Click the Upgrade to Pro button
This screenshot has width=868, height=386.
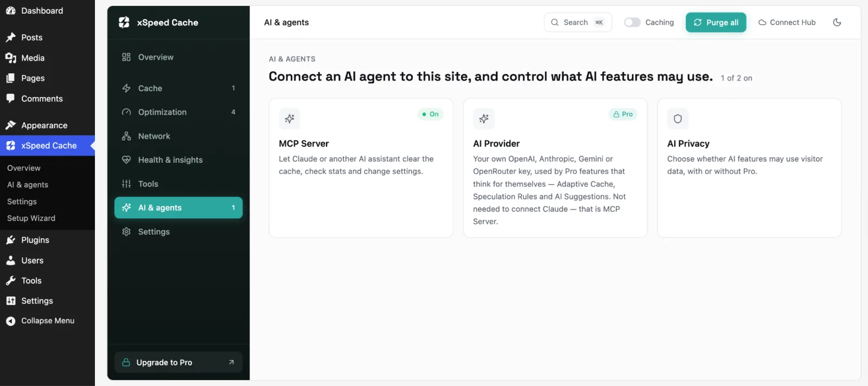click(x=178, y=362)
